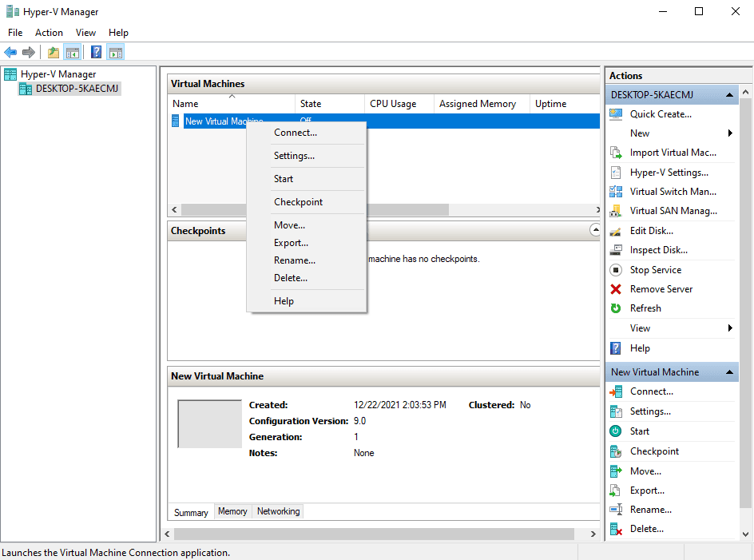Image resolution: width=754 pixels, height=560 pixels.
Task: Open the Action menu
Action: click(x=49, y=33)
